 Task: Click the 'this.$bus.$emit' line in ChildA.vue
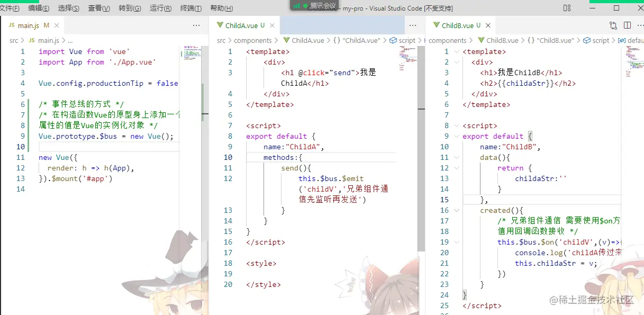pos(331,178)
